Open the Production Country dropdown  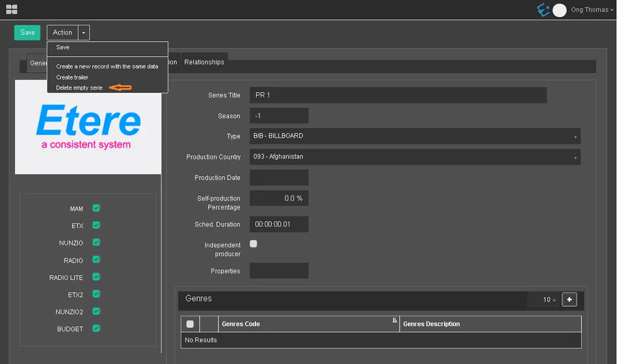pos(415,157)
